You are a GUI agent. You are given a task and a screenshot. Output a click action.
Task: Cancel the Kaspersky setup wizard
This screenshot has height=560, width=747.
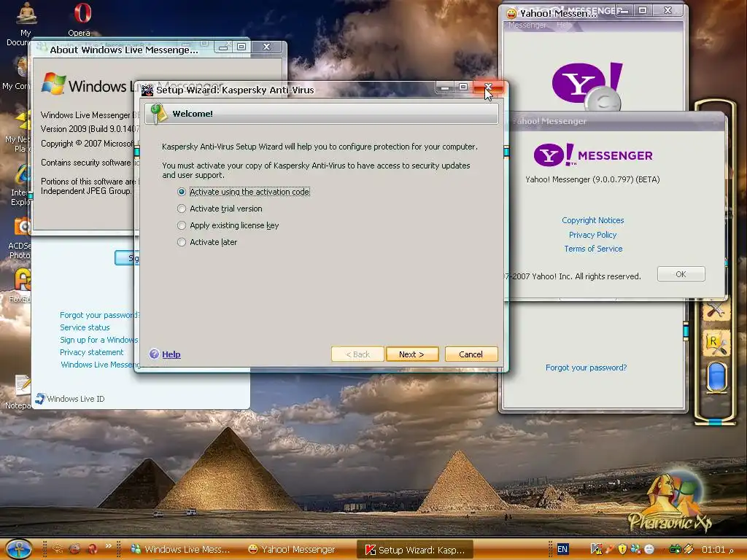click(471, 354)
